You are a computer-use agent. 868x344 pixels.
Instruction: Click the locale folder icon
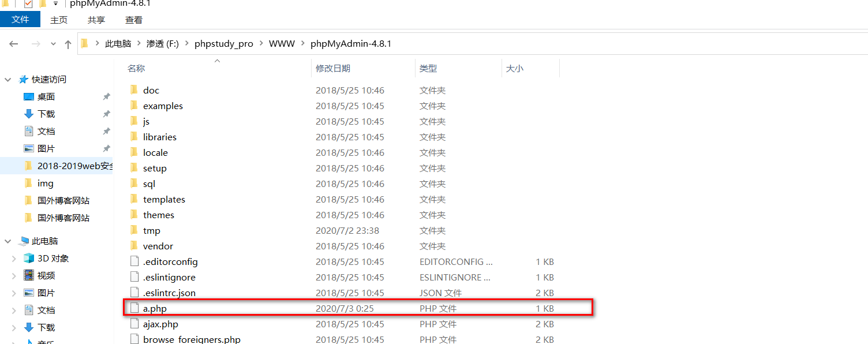134,152
